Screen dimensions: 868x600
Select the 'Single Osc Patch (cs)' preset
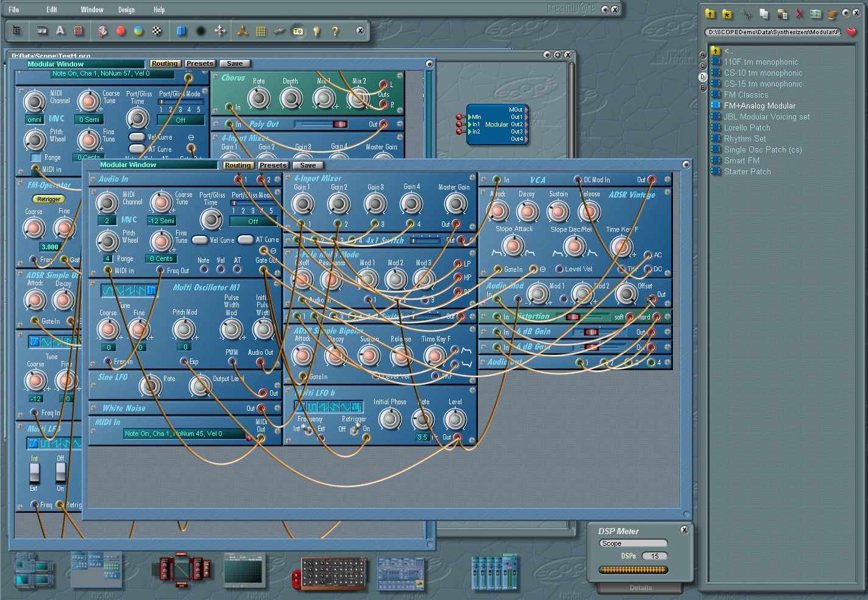point(763,150)
